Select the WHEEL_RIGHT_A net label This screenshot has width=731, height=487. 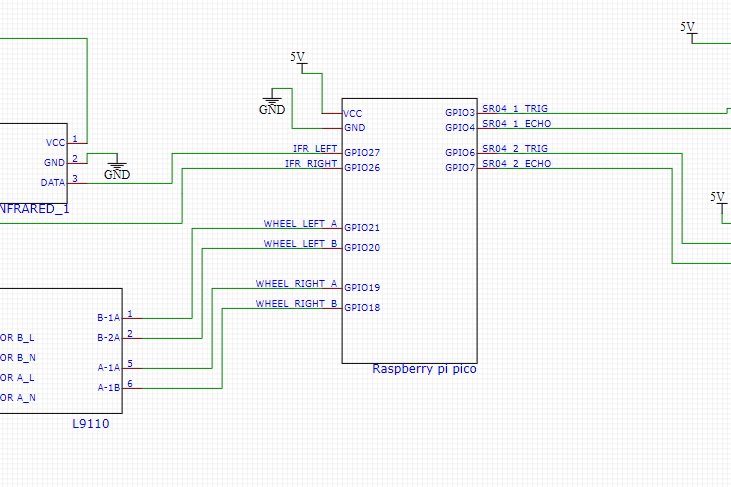click(296, 284)
